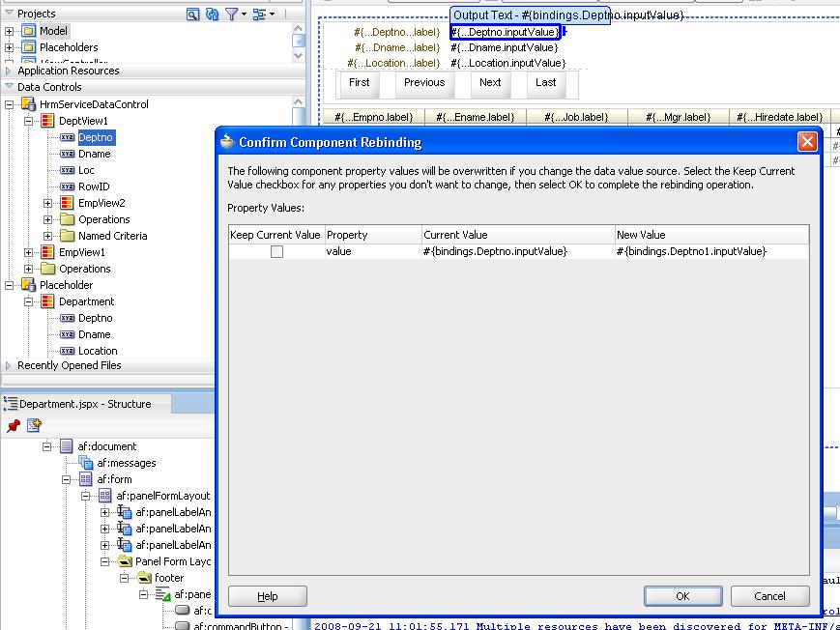Screen dimensions: 840x630
Task: Click the Help button in dialog
Action: click(x=268, y=596)
